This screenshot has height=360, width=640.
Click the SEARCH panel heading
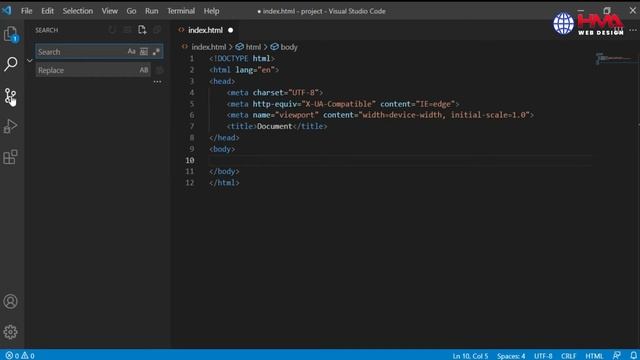click(x=47, y=30)
